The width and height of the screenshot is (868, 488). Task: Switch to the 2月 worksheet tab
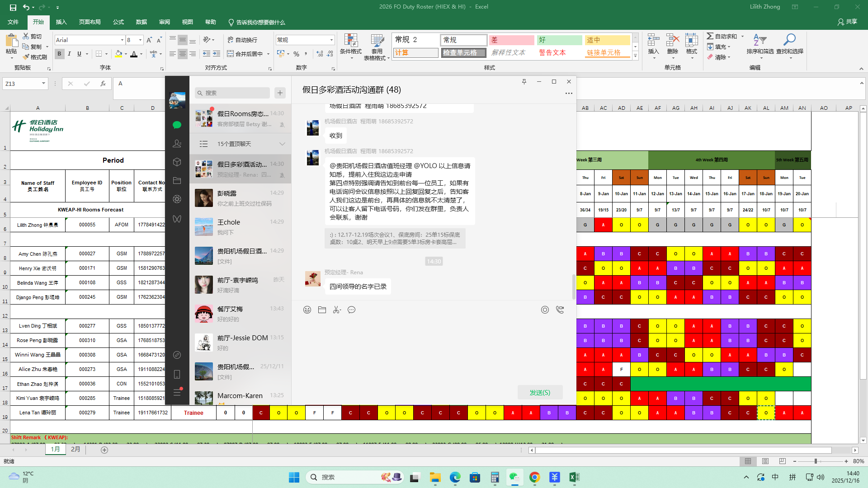[x=75, y=450]
